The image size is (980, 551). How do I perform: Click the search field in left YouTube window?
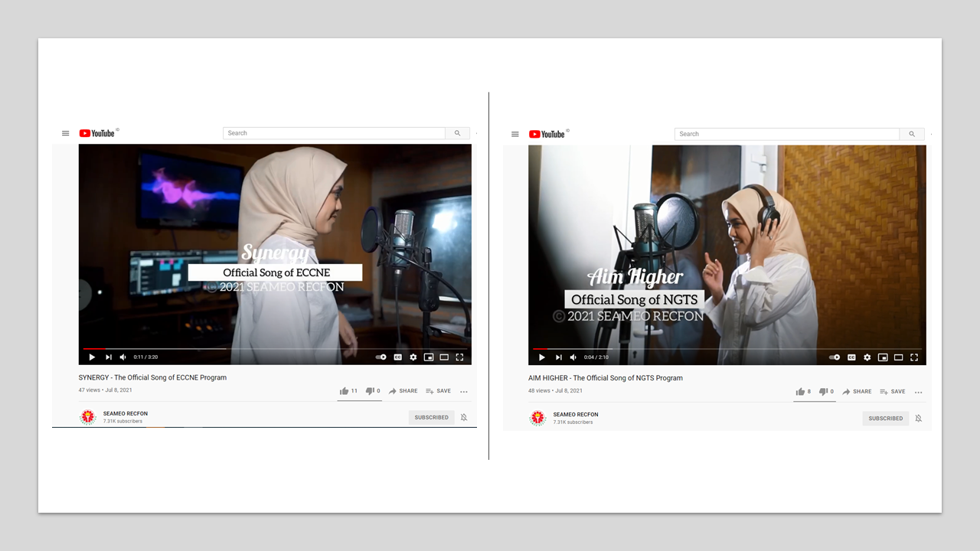click(x=334, y=133)
